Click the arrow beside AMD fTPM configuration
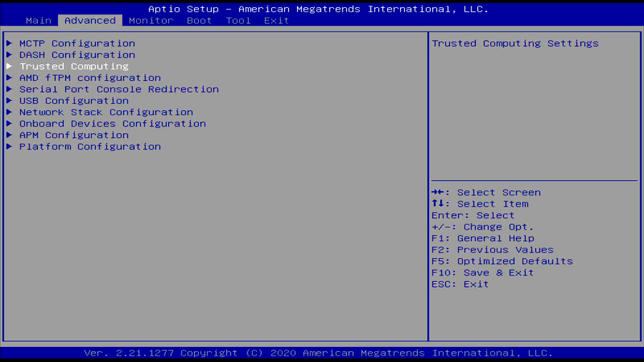 tap(9, 77)
